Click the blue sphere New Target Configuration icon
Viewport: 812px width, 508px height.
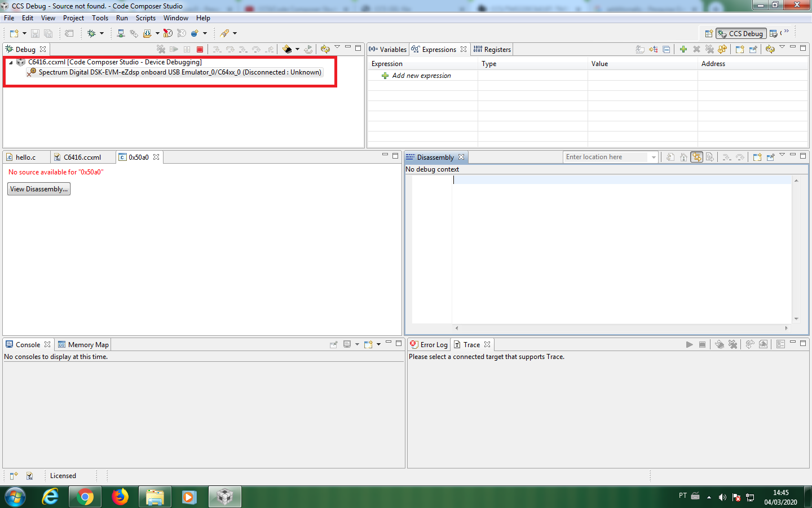[x=195, y=33]
